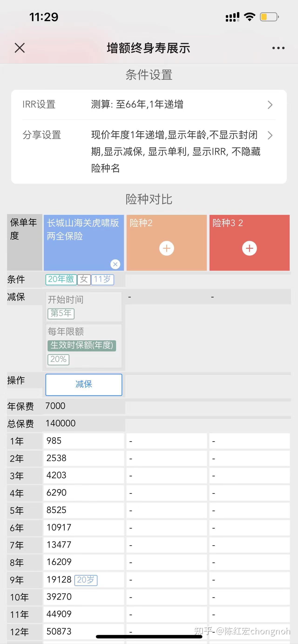Tap the plus icon under 险种2

click(x=167, y=248)
